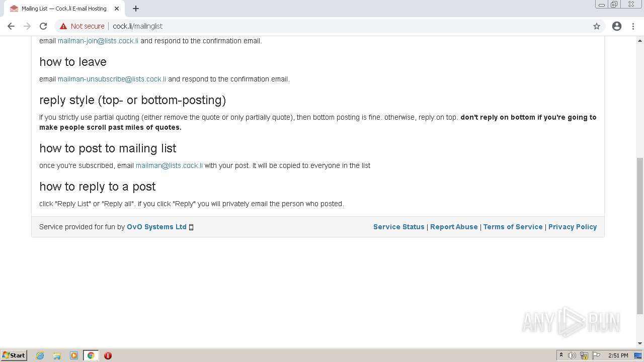Select the 'how to leave' heading
644x362 pixels.
pyautogui.click(x=73, y=62)
